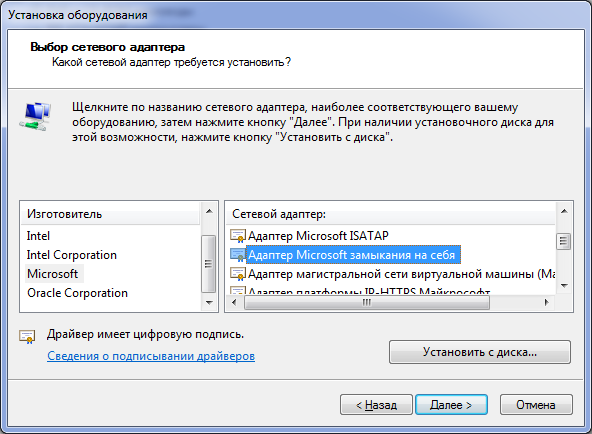Click the digital signature certificate icon

pyautogui.click(x=27, y=337)
